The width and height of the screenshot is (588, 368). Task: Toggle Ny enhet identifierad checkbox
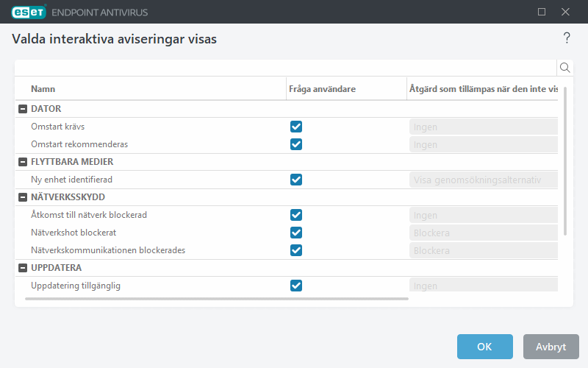pos(296,180)
